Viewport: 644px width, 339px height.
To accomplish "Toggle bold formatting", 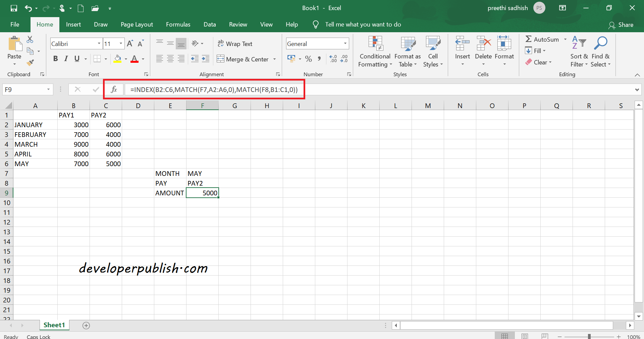I will click(55, 58).
